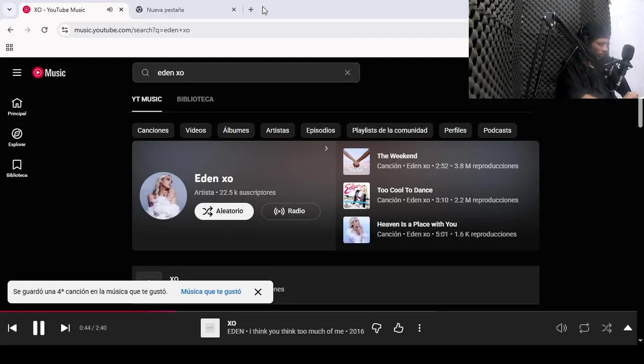Screen dimensions: 644x364
Task: Open Explorar in the sidebar
Action: (17, 138)
